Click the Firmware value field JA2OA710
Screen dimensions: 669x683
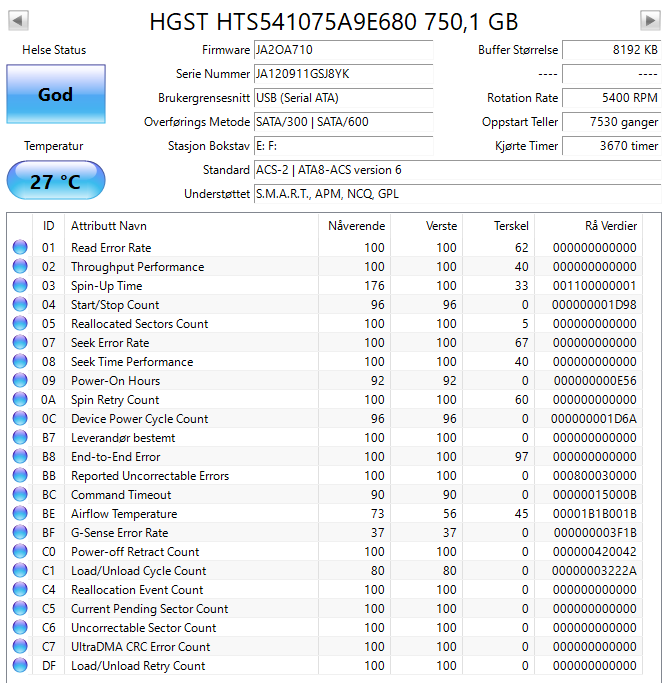click(342, 50)
